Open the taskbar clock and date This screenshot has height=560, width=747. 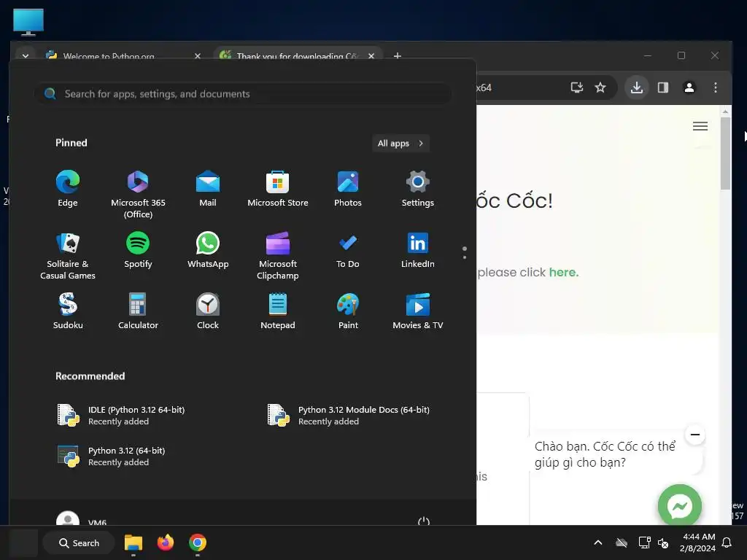(x=697, y=542)
